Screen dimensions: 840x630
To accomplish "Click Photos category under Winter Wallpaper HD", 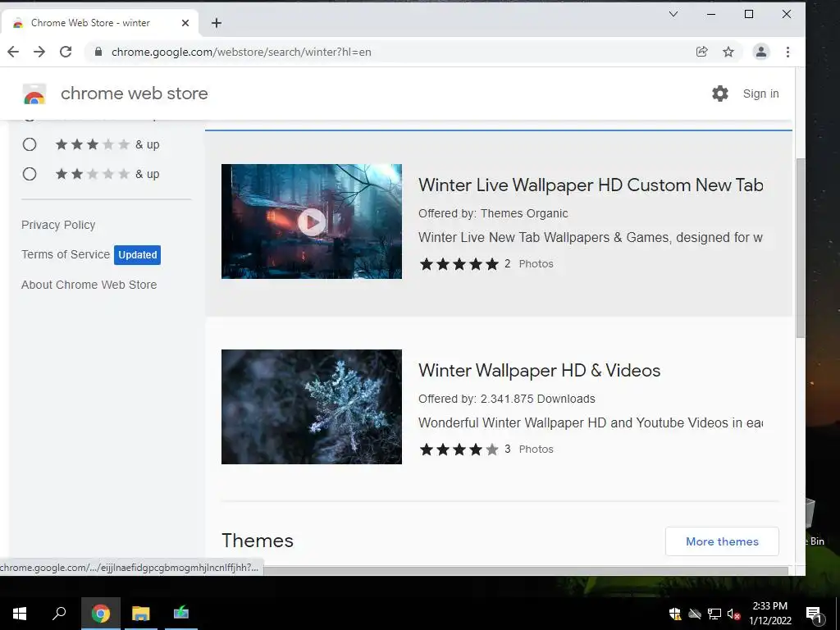I will [x=536, y=450].
